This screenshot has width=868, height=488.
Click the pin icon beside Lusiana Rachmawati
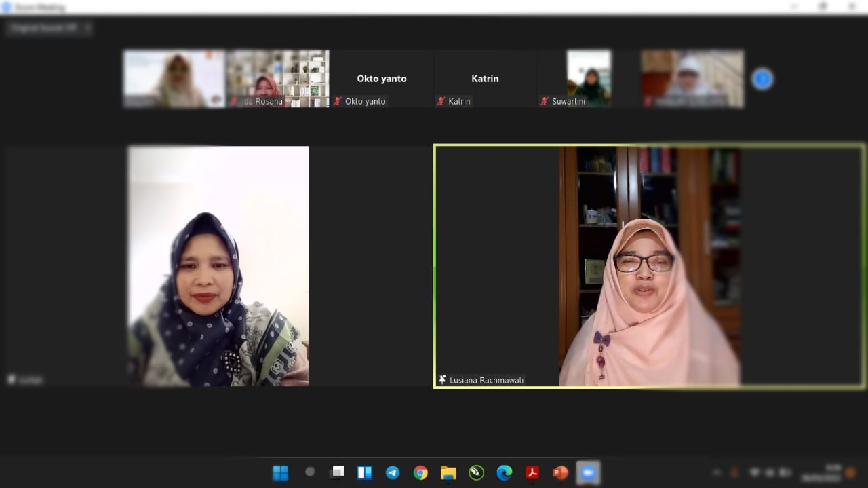point(442,380)
